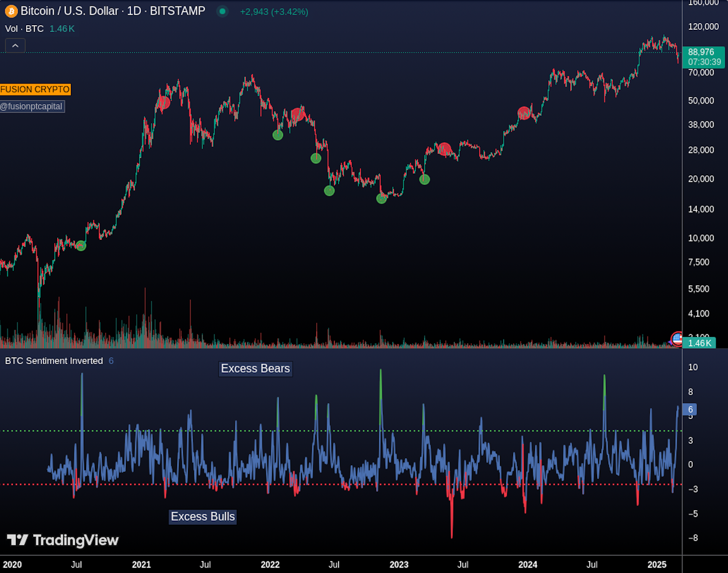Viewport: 728px width, 573px height.
Task: Select the Excess Bears annotation
Action: tap(255, 368)
